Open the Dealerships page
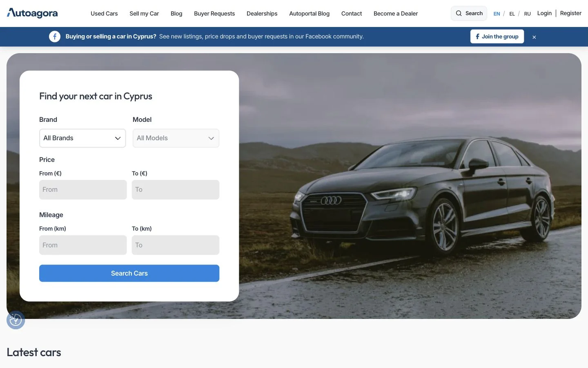This screenshot has width=588, height=368. [262, 13]
